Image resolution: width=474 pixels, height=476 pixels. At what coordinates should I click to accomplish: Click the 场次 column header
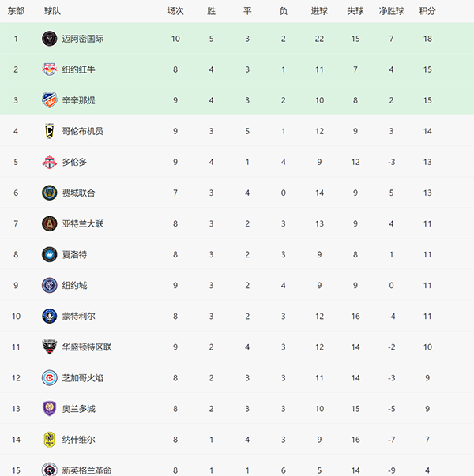pyautogui.click(x=175, y=11)
